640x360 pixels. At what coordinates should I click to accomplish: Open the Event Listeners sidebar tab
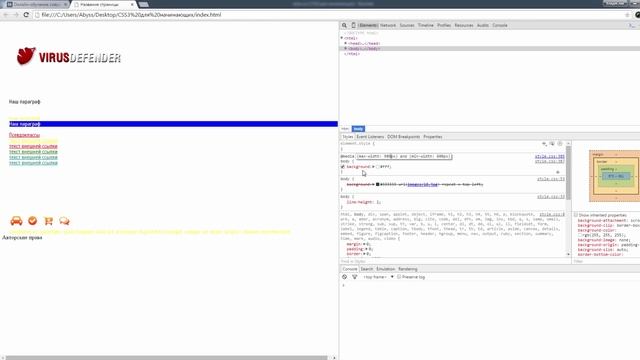(370, 137)
